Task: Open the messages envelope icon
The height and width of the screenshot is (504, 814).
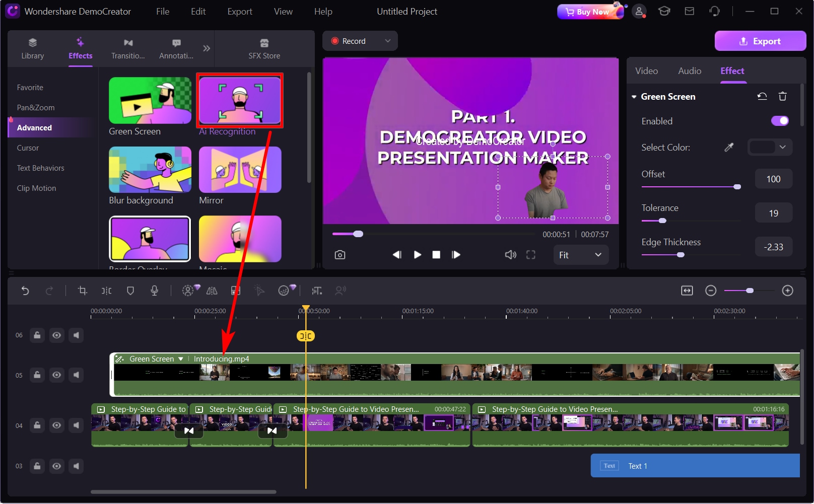Action: (x=690, y=11)
